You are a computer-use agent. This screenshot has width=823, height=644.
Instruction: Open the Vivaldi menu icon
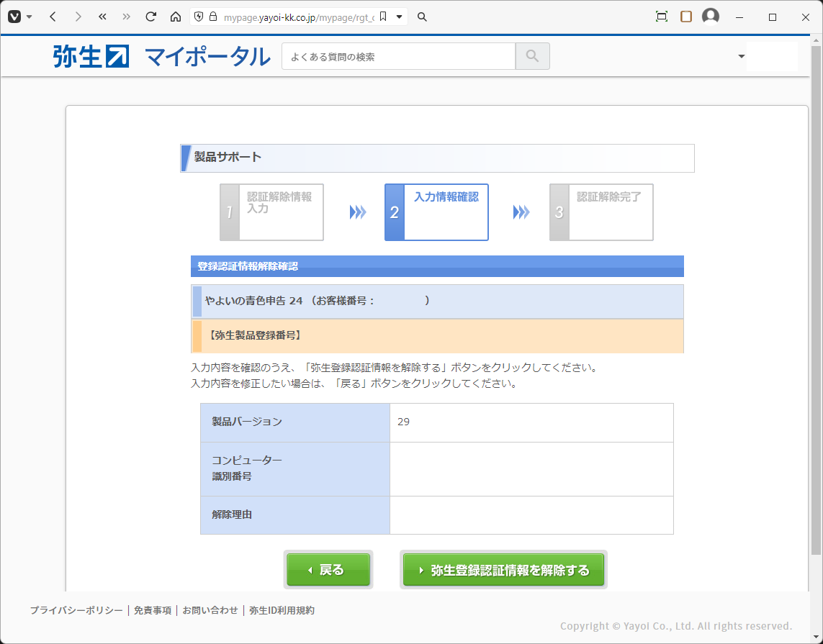pyautogui.click(x=14, y=17)
